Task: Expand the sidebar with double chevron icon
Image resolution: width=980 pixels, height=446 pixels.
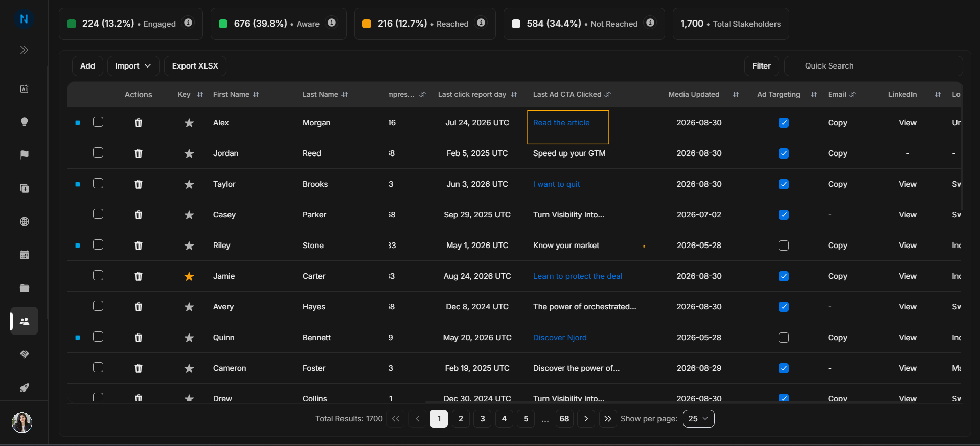Action: click(x=24, y=50)
